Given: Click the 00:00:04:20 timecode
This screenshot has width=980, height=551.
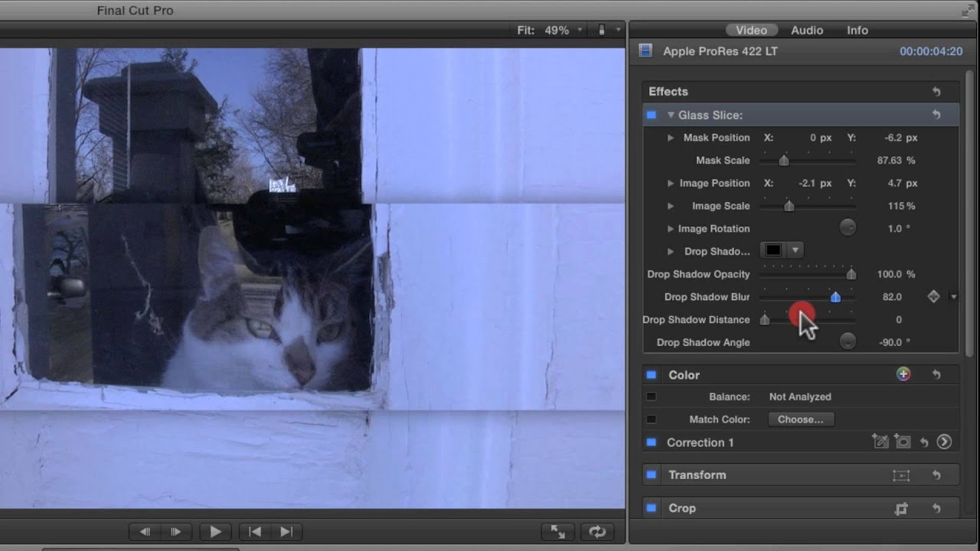Looking at the screenshot, I should coord(931,51).
